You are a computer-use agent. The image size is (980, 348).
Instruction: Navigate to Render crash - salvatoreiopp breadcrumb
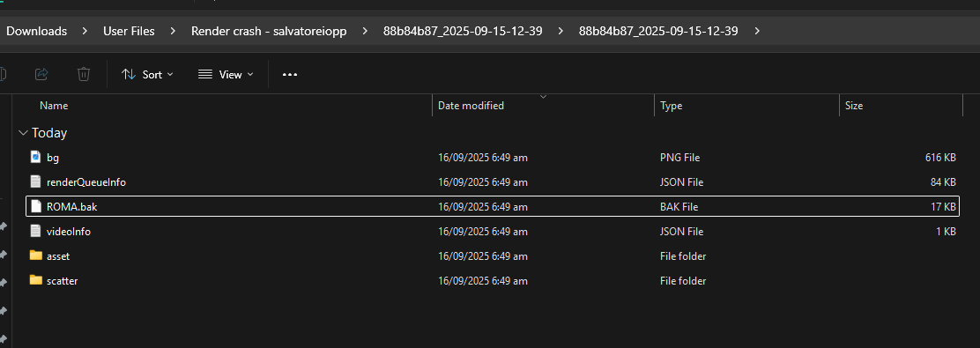coord(269,31)
